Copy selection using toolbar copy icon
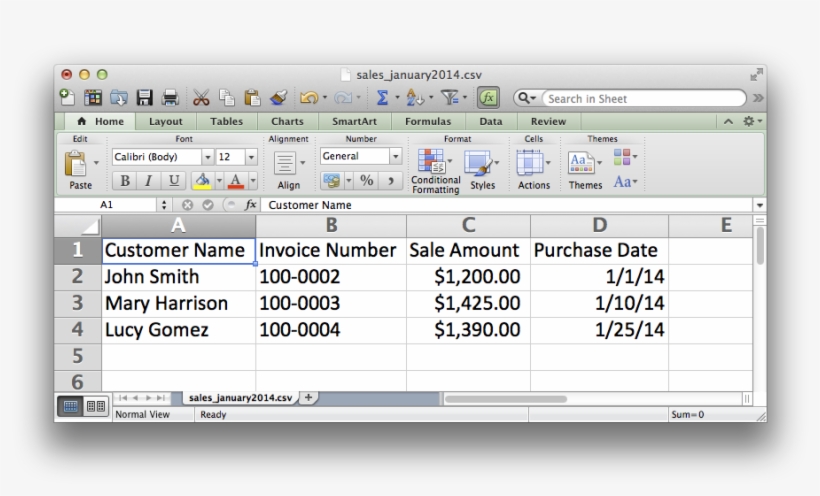Viewport: 820px width, 496px height. click(226, 98)
